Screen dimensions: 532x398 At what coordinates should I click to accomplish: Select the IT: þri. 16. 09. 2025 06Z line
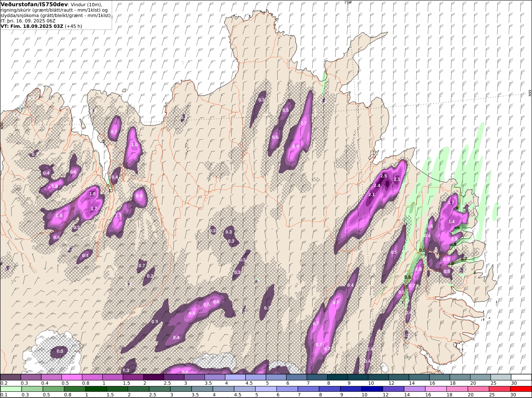tap(28, 20)
